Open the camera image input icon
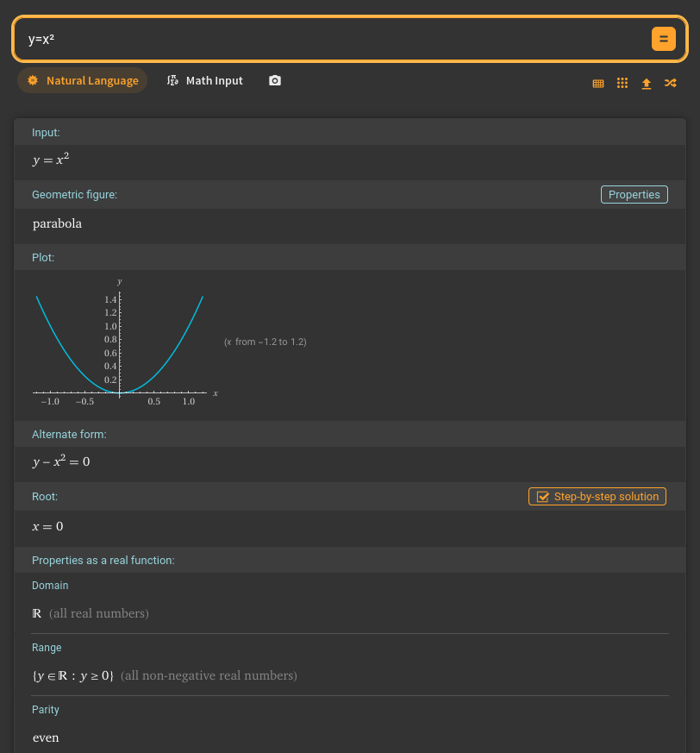Screen dimensions: 700x753 275,80
